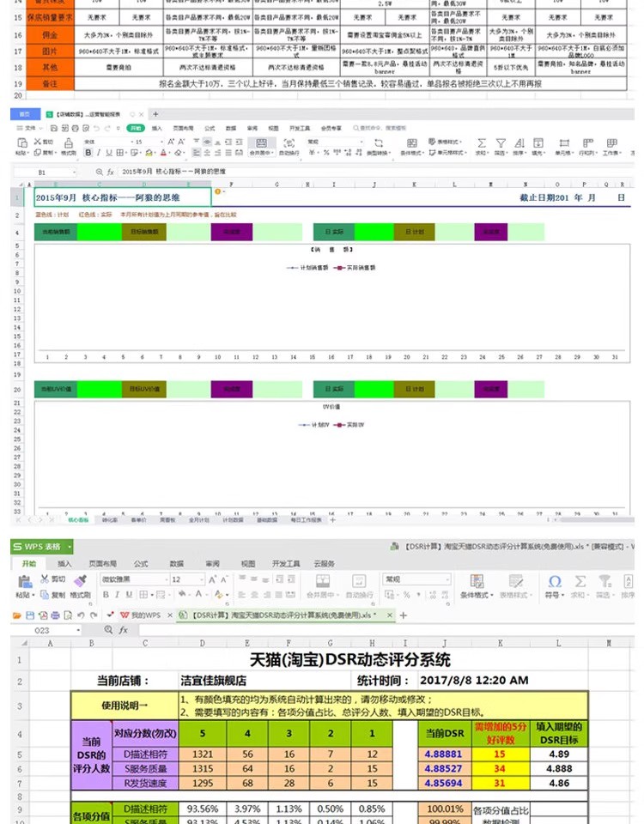The width and height of the screenshot is (644, 824).
Task: Select the 公式 tab in bottom window
Action: 141,563
